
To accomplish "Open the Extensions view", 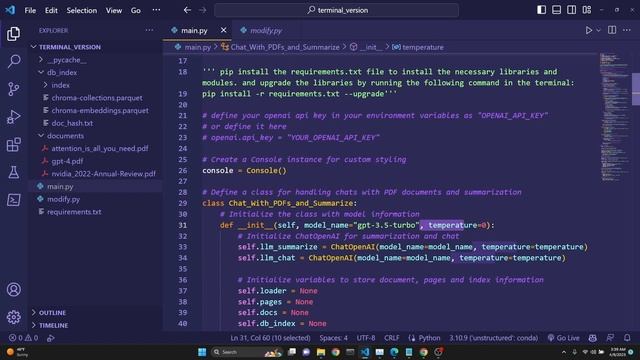I will (x=13, y=144).
